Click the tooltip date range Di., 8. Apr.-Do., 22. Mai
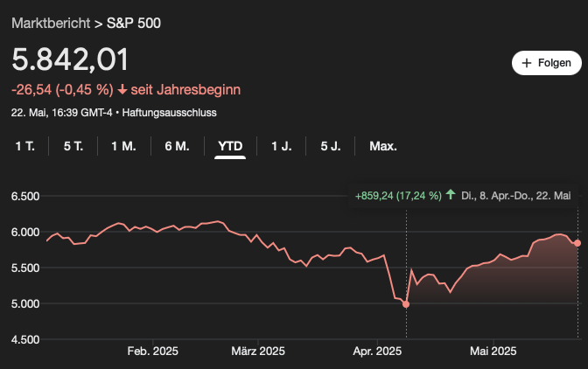 [516, 196]
